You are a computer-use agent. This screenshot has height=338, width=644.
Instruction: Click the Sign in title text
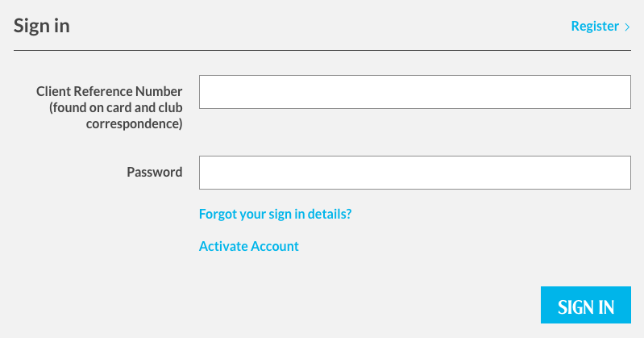click(42, 26)
